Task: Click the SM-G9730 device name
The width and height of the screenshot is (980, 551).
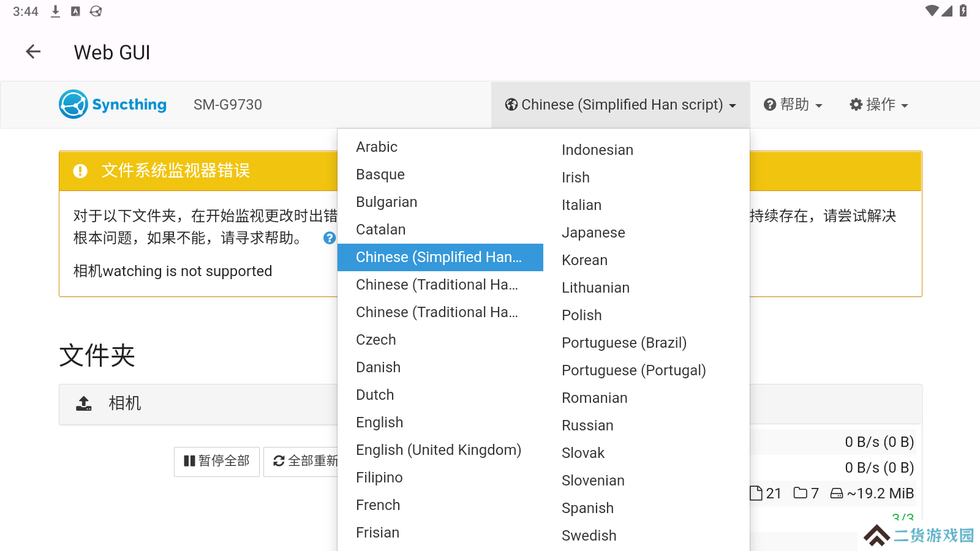Action: coord(228,105)
